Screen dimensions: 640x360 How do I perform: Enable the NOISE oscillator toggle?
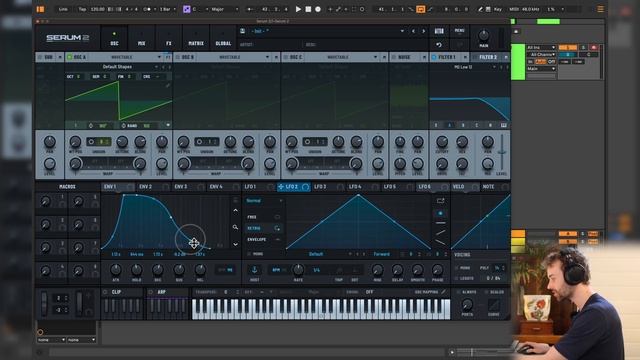click(x=394, y=57)
